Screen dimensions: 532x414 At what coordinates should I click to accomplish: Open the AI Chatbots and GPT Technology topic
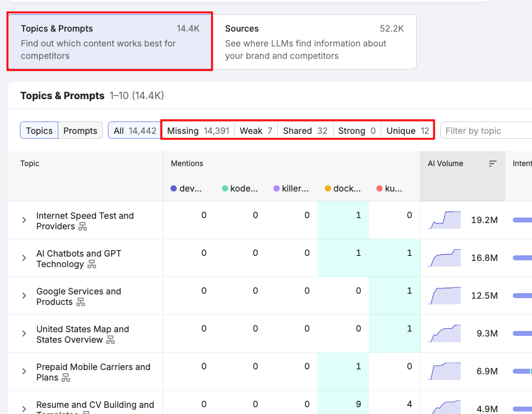tap(79, 258)
